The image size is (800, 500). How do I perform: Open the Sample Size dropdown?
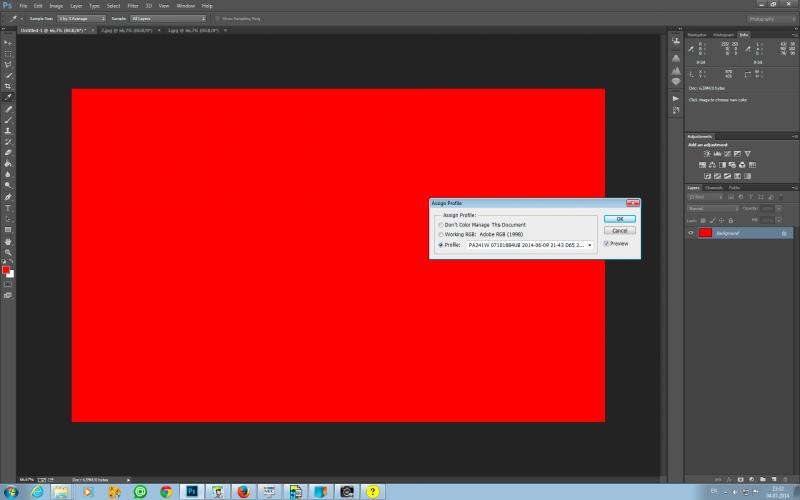[x=82, y=18]
